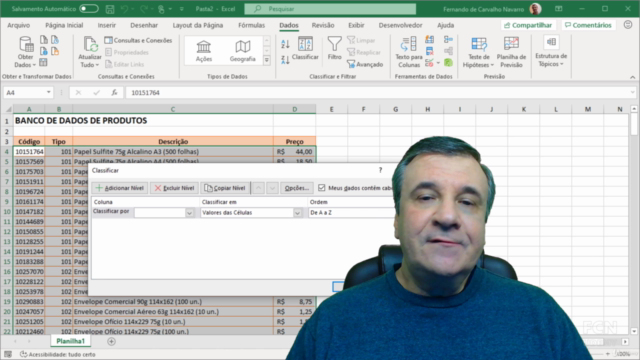Click the Avançado filter icon

click(365, 64)
